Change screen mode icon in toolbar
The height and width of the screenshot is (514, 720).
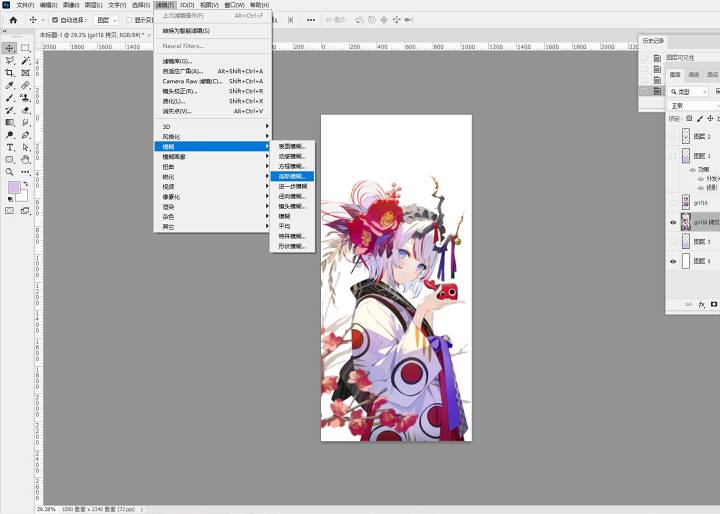click(x=25, y=211)
